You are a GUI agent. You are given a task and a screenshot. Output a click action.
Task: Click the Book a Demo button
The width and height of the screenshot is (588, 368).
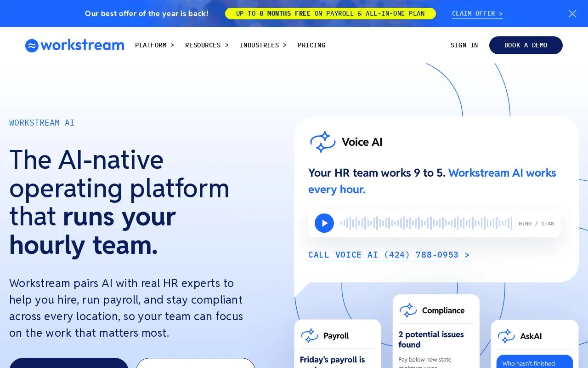coord(526,45)
